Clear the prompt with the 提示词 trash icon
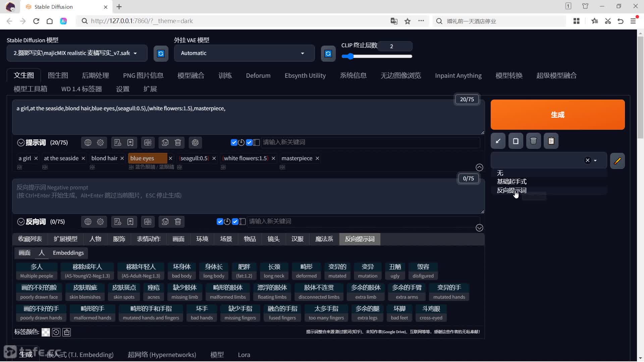The height and width of the screenshot is (362, 644). tap(178, 142)
